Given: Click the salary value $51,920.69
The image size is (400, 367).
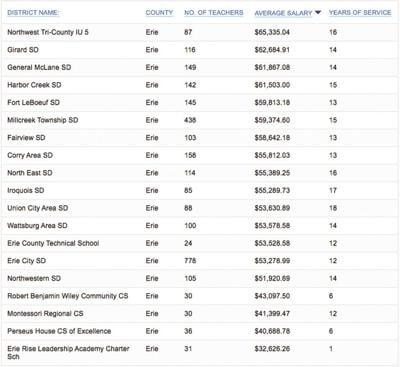Looking at the screenshot, I should [x=272, y=278].
